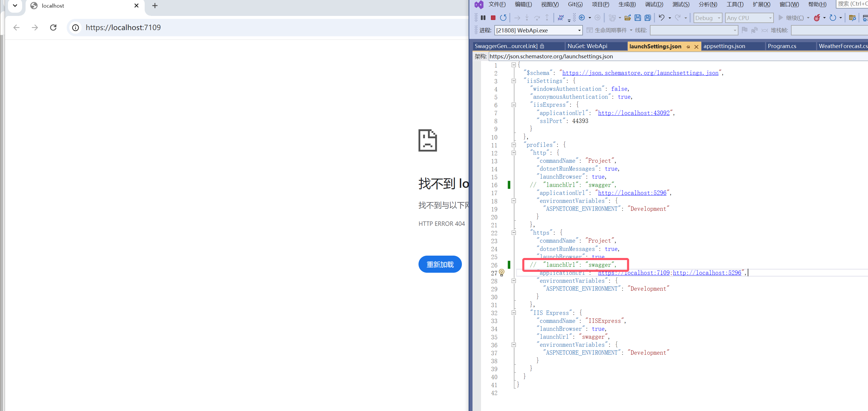
Task: Open a new browser tab
Action: pos(155,6)
